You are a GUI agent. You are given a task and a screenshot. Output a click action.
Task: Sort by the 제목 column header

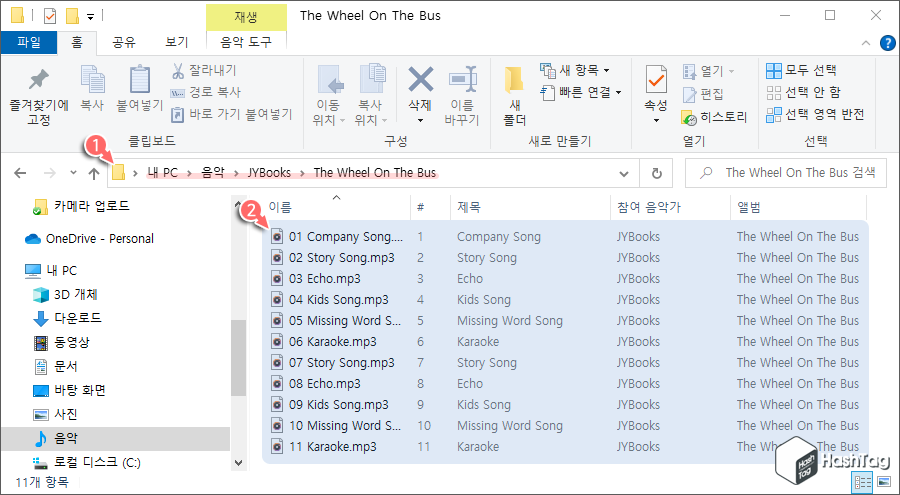pyautogui.click(x=530, y=207)
